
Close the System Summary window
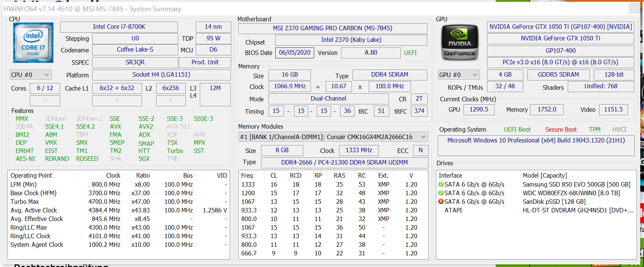pos(634,8)
